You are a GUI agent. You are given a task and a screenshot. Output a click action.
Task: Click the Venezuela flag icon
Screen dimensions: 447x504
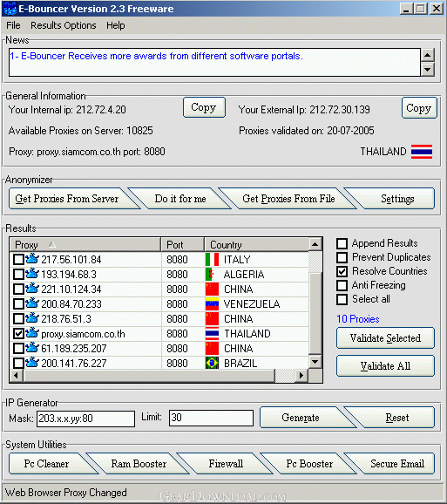[212, 303]
